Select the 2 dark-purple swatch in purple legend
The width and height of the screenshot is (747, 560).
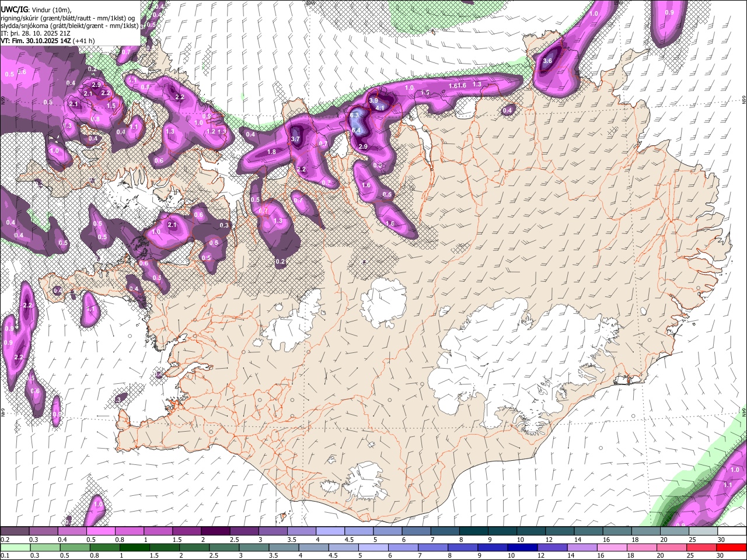coord(215,531)
